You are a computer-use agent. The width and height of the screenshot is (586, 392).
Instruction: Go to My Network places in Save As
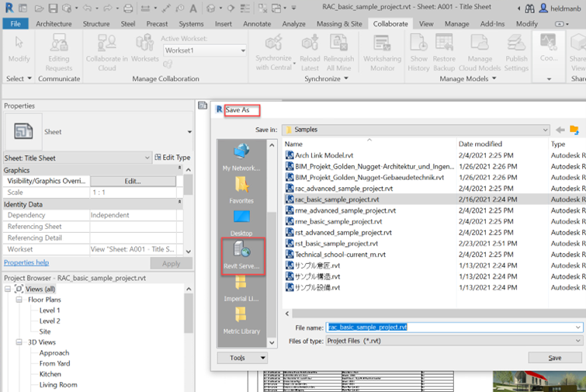click(241, 157)
